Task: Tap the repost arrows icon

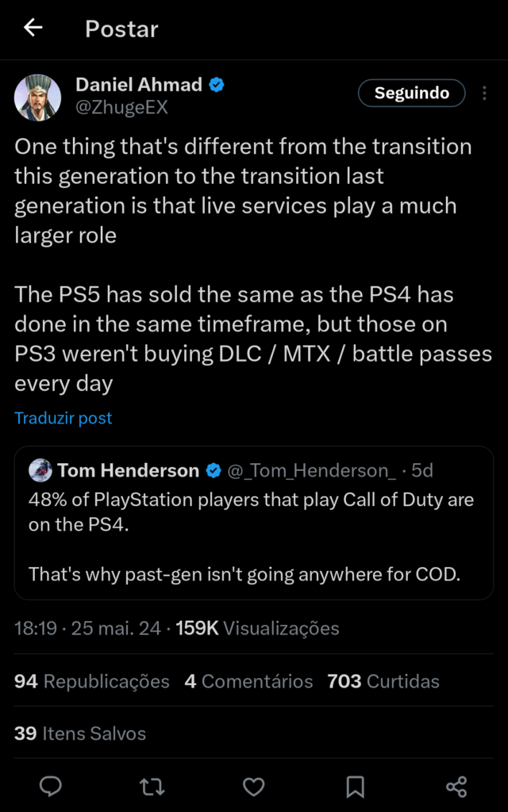Action: (152, 786)
